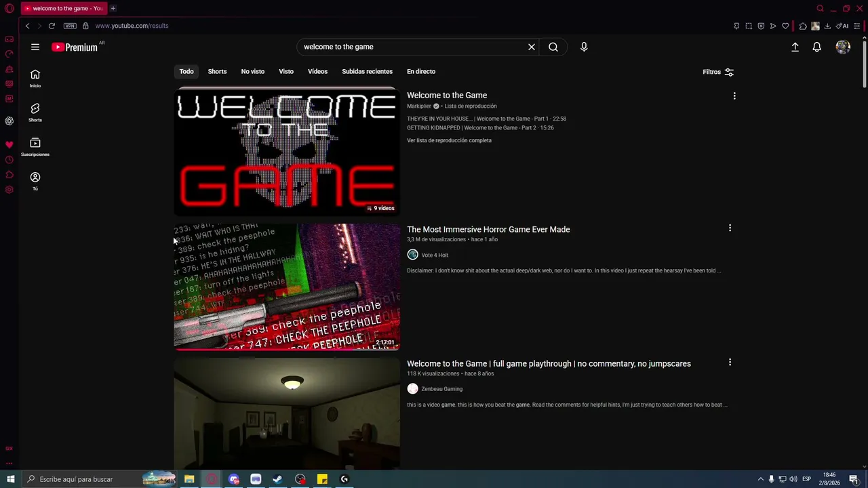Open YouTube notifications bell
Viewport: 868px width, 488px height.
coord(817,47)
